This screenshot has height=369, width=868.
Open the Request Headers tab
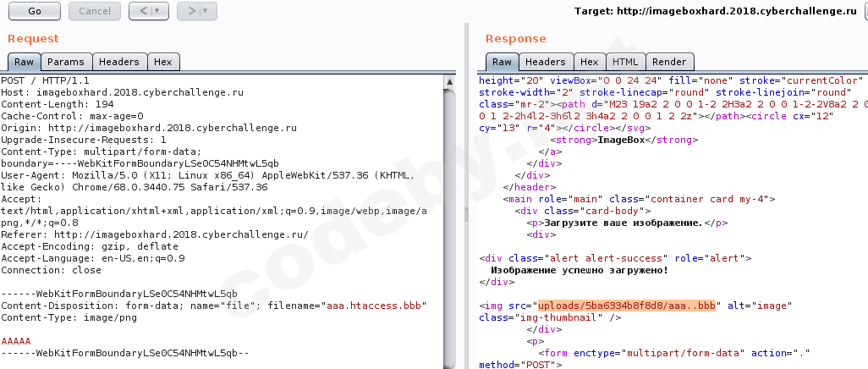pyautogui.click(x=118, y=62)
